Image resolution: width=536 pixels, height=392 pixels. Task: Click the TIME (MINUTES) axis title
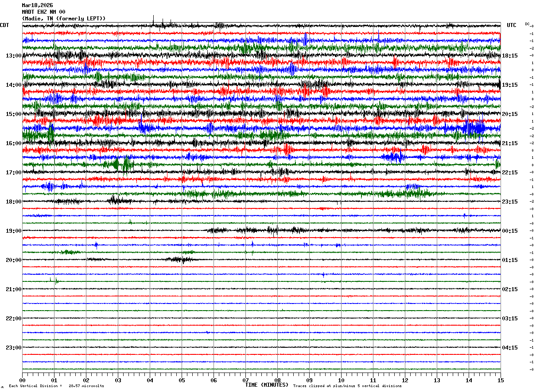coord(267,385)
